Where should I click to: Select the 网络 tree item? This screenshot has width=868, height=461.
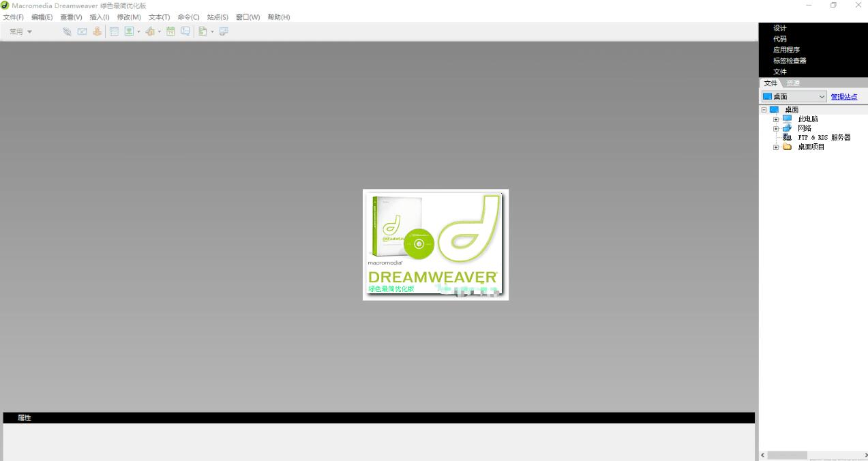805,128
